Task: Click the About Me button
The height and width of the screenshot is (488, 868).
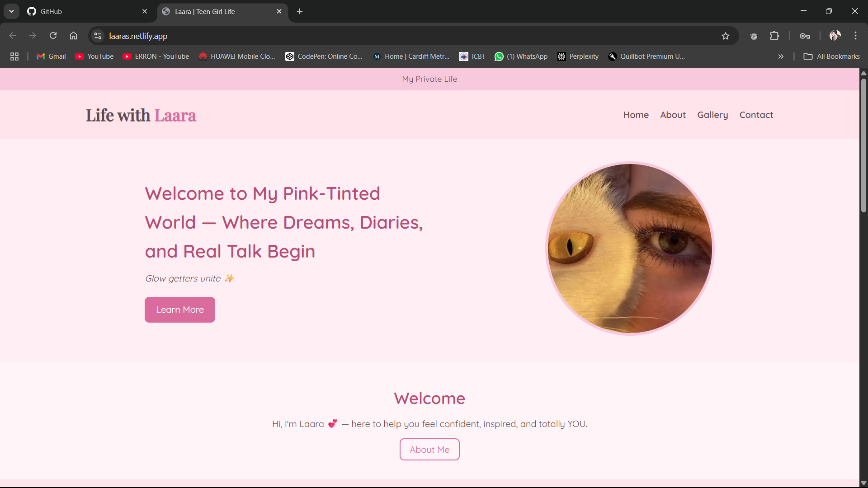Action: [x=429, y=449]
